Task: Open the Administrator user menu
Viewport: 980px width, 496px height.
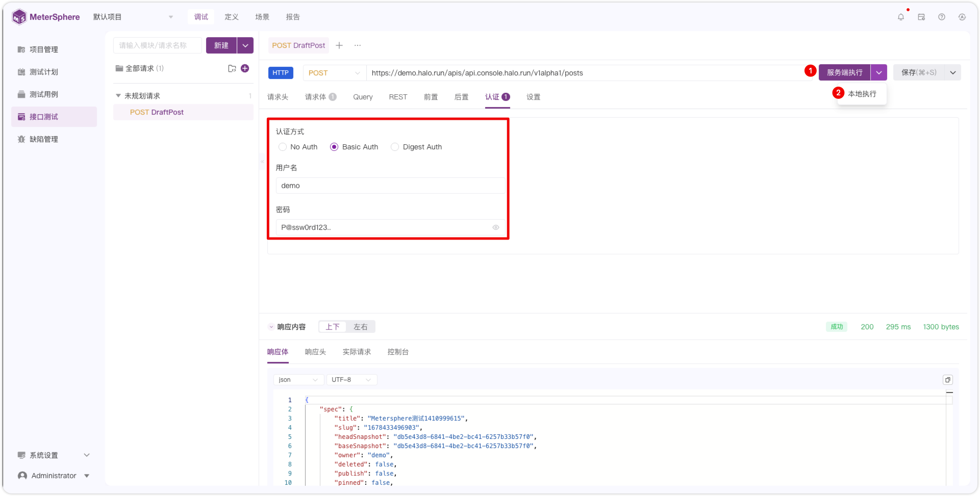Action: [54, 476]
